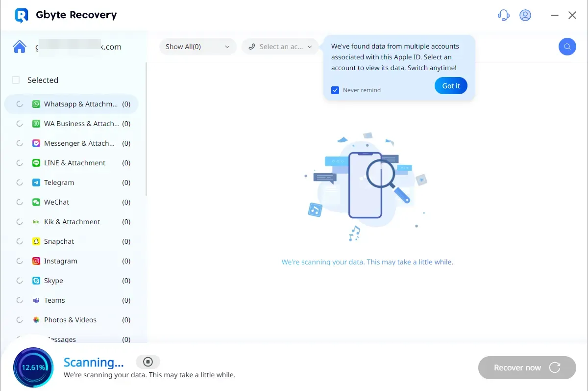
Task: Open the user account profile icon
Action: click(x=525, y=15)
